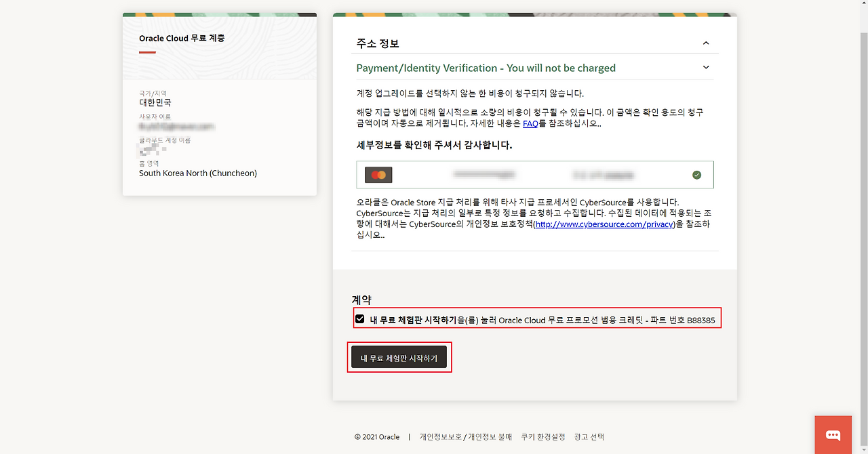The width and height of the screenshot is (868, 454).
Task: Click the green verified checkmark icon
Action: point(696,175)
